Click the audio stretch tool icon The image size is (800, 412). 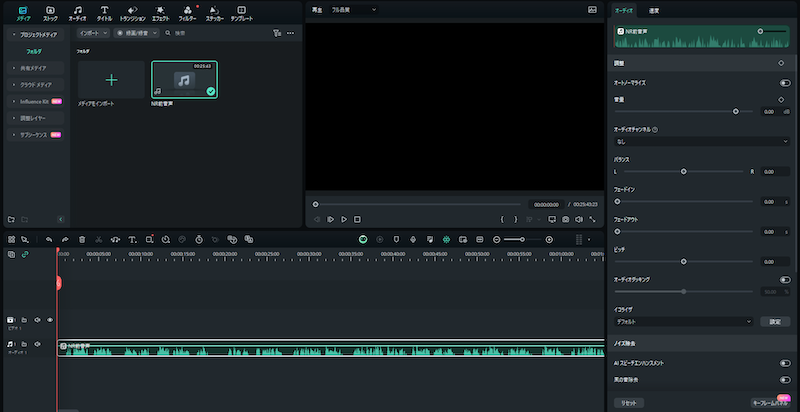point(115,239)
